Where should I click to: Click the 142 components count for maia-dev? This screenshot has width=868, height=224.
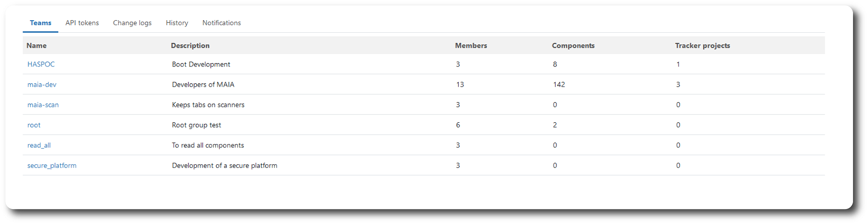pyautogui.click(x=559, y=85)
